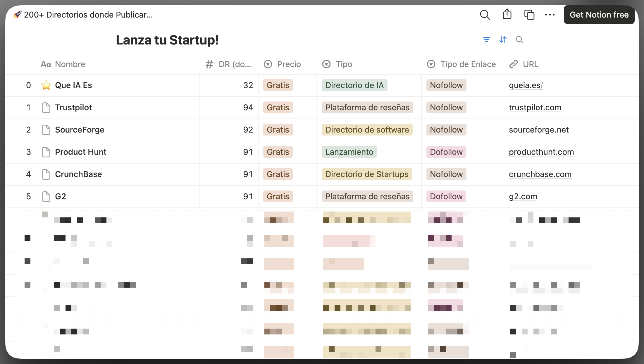Image resolution: width=644 pixels, height=364 pixels.
Task: Select the 200+ Directorios breadcrumb title
Action: click(x=89, y=15)
